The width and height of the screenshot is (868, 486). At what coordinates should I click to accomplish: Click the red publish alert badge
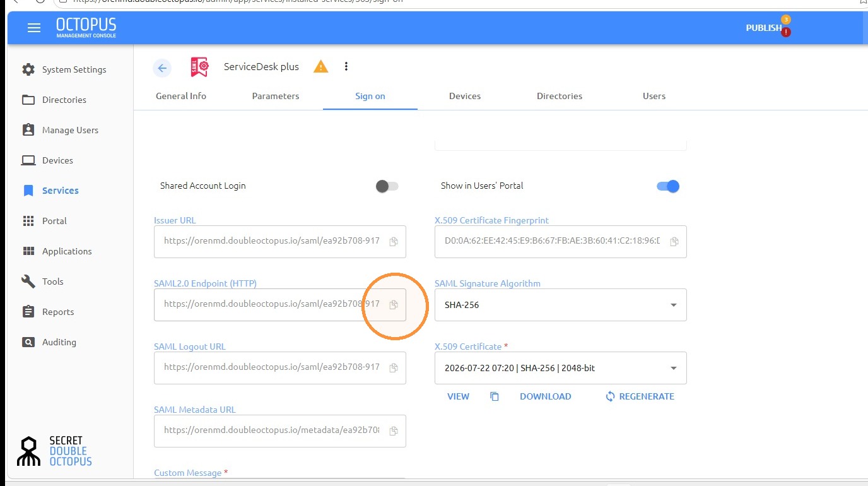[x=786, y=32]
